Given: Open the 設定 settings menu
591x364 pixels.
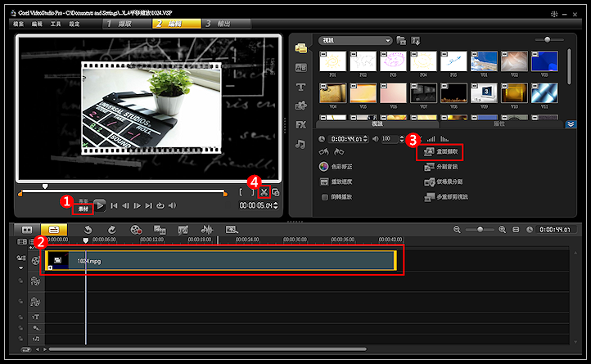Looking at the screenshot, I should tap(74, 24).
